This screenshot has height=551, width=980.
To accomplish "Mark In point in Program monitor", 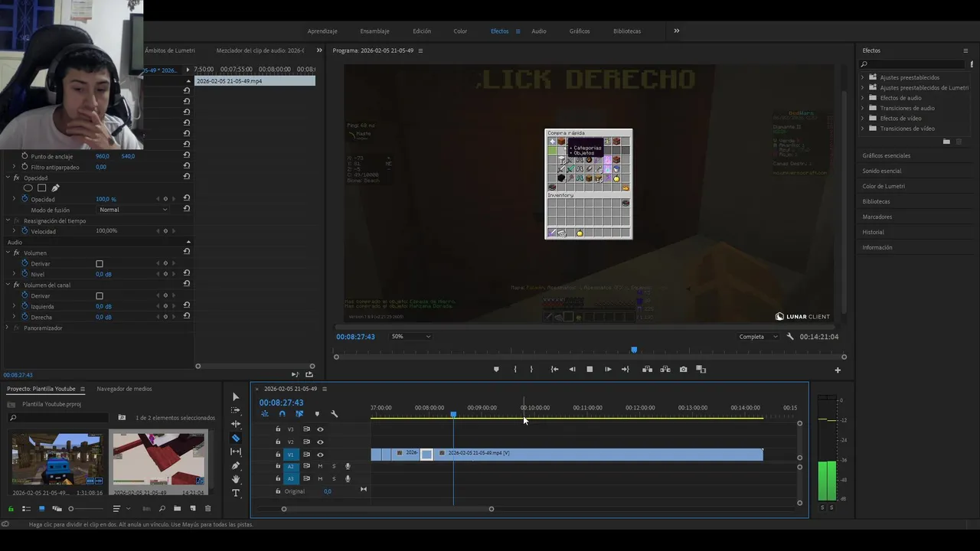I will coord(514,370).
